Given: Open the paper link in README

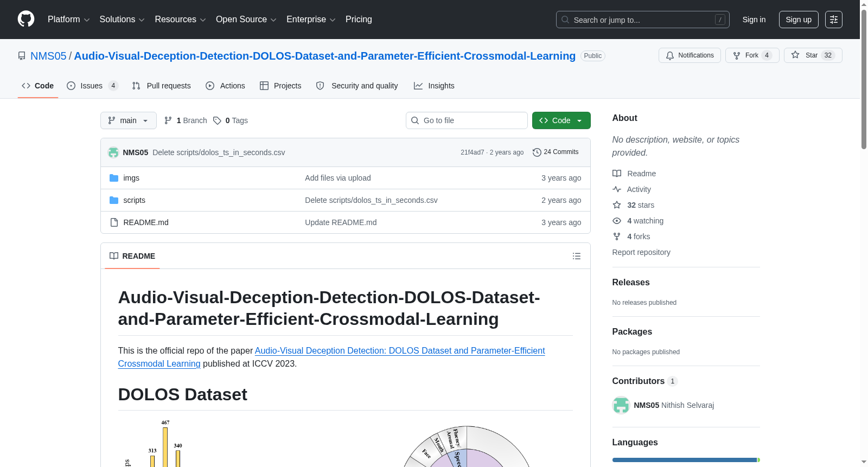Looking at the screenshot, I should pos(331,357).
